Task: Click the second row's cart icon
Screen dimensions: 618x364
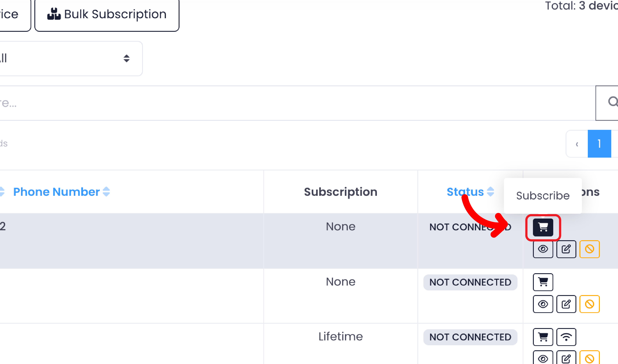Action: [x=543, y=282]
